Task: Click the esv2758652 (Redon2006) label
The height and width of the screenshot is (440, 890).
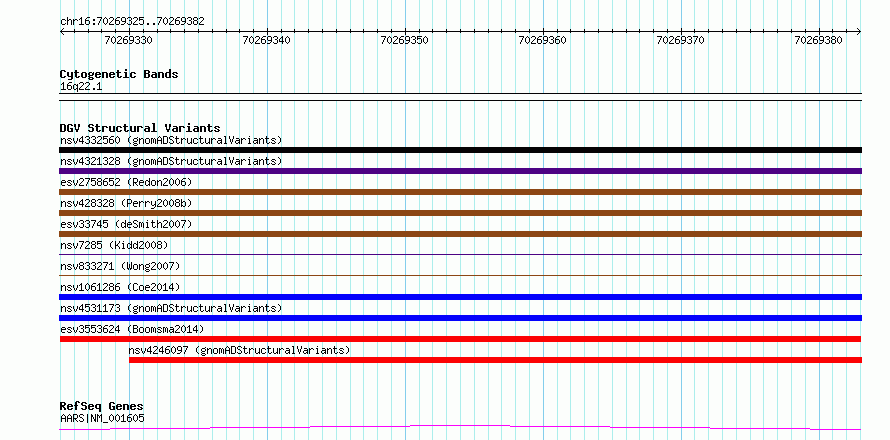Action: coord(126,182)
